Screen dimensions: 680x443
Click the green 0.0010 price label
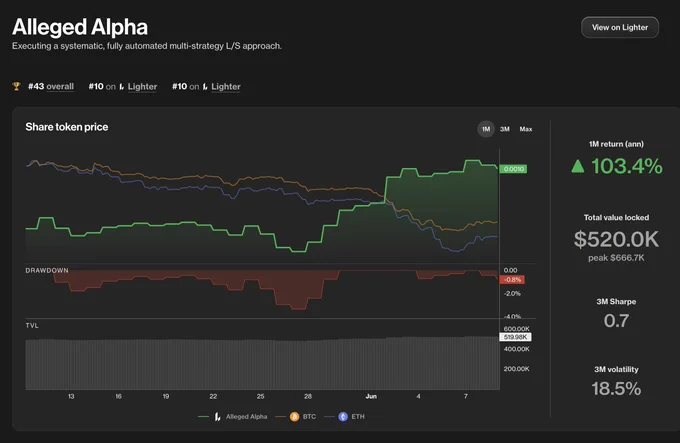tap(513, 169)
